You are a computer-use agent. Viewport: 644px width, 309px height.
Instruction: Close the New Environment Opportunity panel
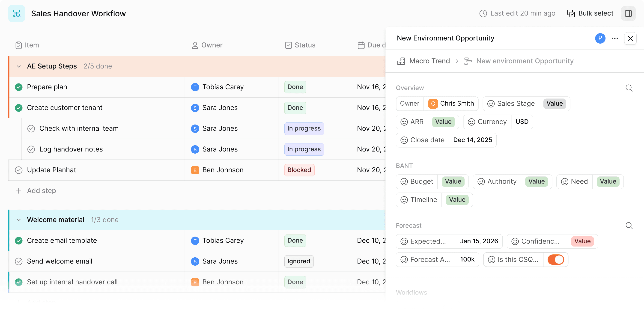pos(630,38)
